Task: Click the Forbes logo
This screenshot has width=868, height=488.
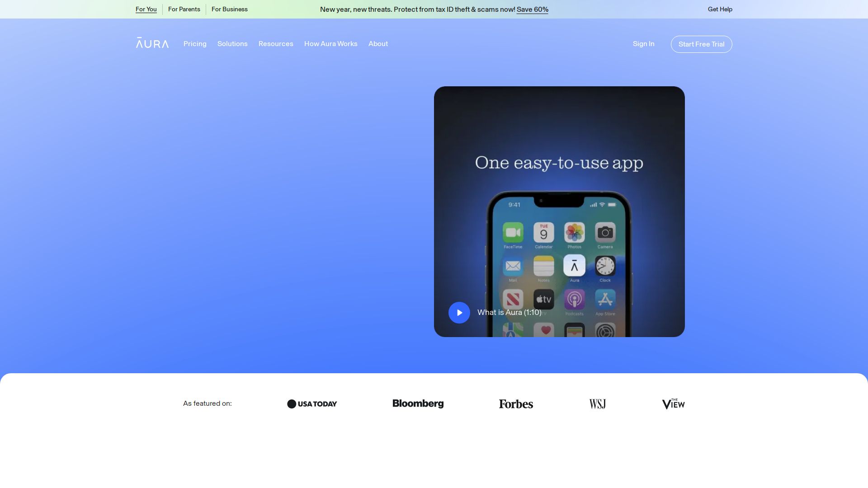Action: point(516,404)
